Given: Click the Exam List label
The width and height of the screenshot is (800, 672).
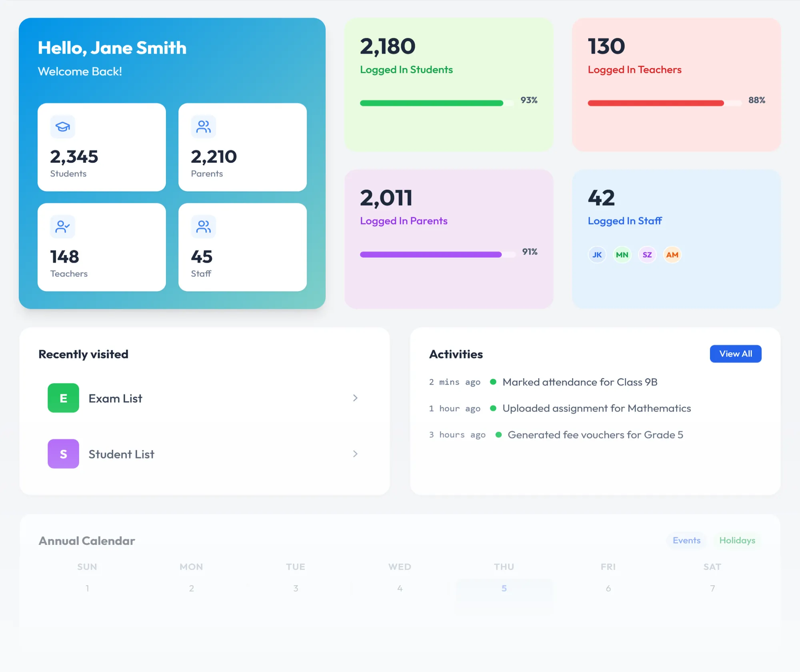Looking at the screenshot, I should 115,399.
